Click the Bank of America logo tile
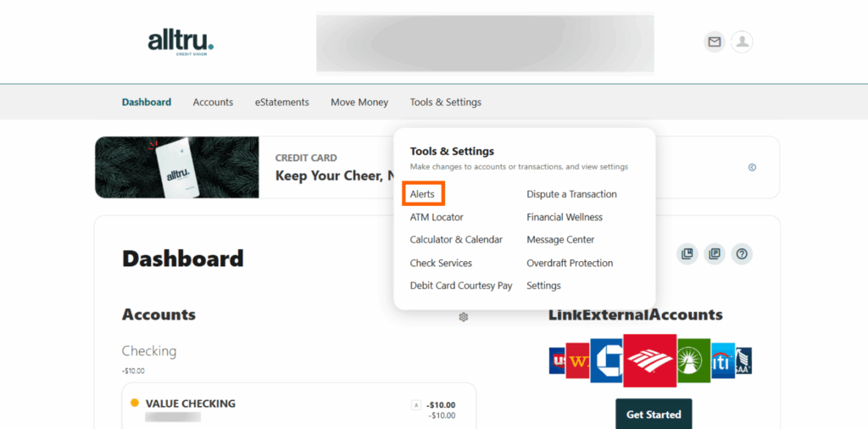 (650, 361)
